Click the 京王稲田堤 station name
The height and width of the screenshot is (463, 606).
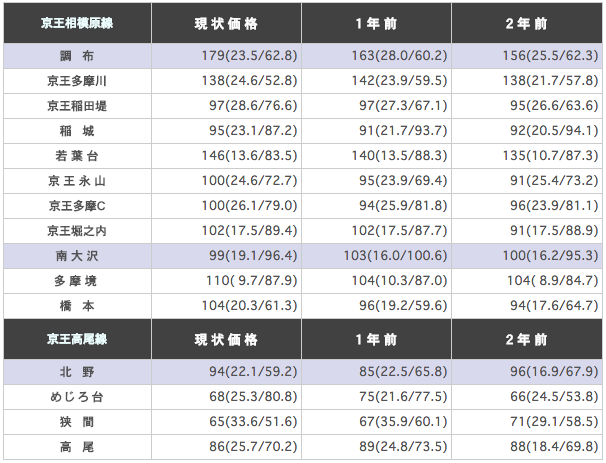tap(77, 106)
